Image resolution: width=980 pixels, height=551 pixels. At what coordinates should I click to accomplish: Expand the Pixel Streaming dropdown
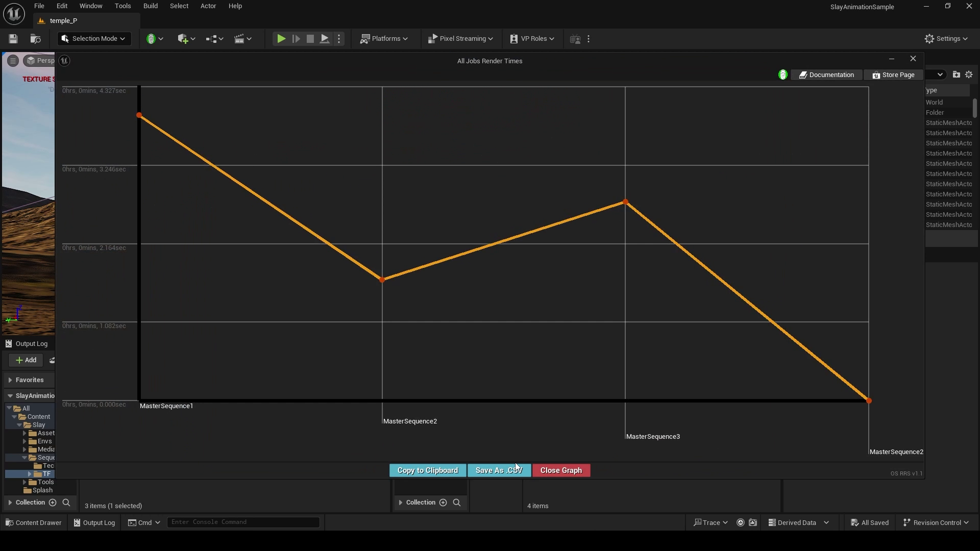460,39
